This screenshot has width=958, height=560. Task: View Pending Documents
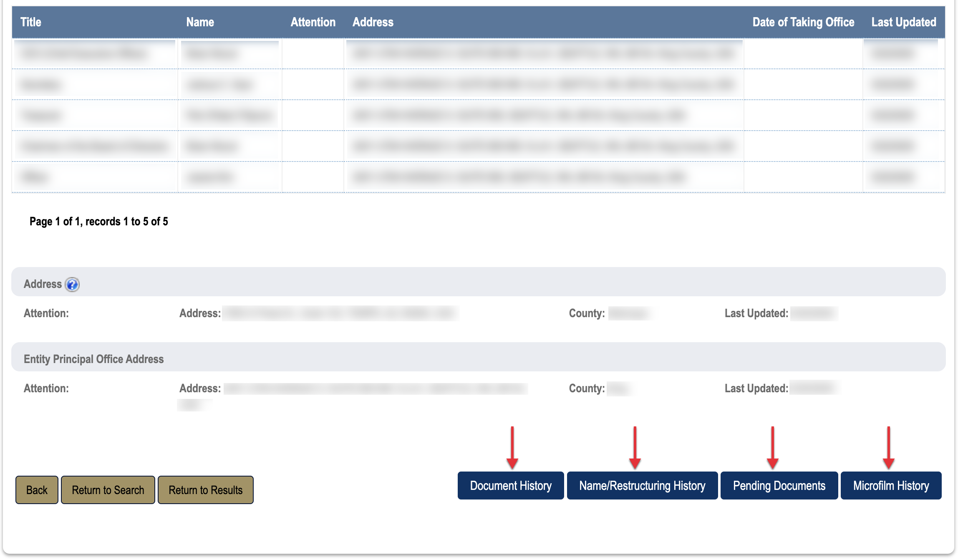click(x=779, y=486)
